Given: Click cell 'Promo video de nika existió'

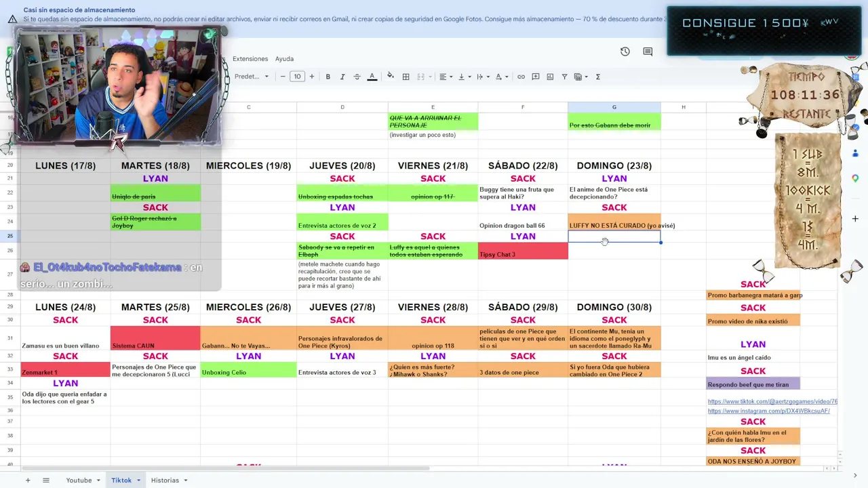Looking at the screenshot, I should (753, 321).
